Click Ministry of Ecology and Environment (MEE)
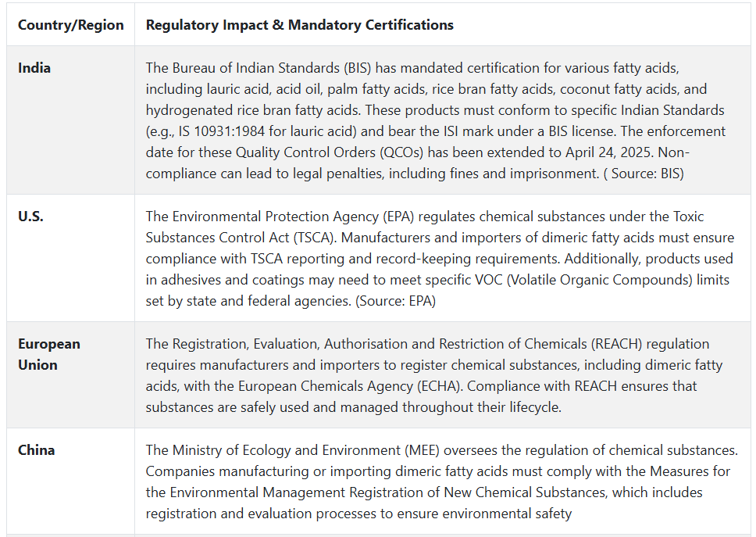Image resolution: width=756 pixels, height=537 pixels. pyautogui.click(x=305, y=450)
